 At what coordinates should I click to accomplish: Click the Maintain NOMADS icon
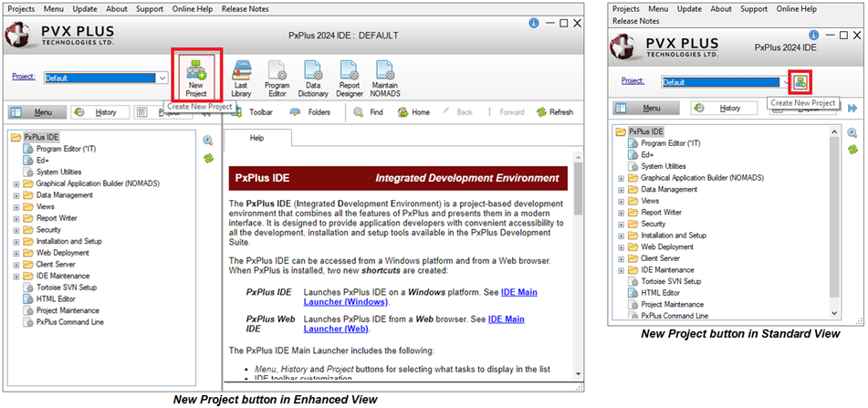point(385,77)
